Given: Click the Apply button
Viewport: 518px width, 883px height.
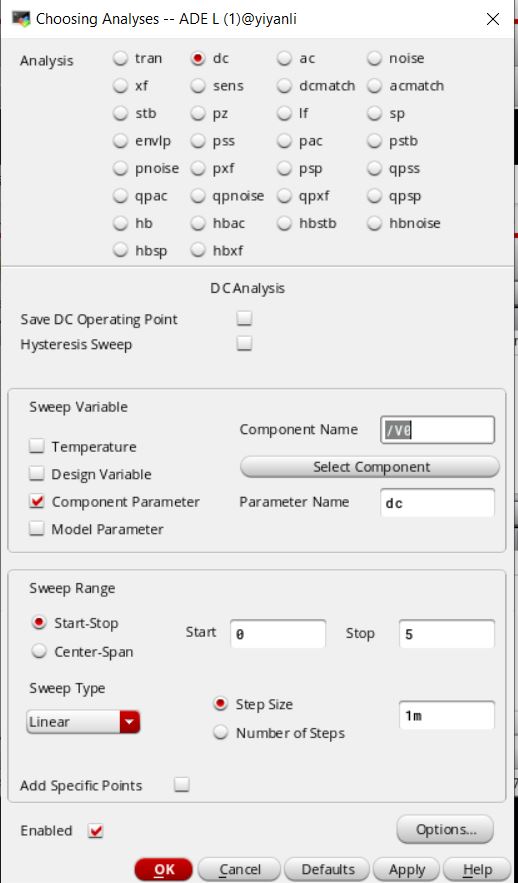Looking at the screenshot, I should [x=407, y=870].
